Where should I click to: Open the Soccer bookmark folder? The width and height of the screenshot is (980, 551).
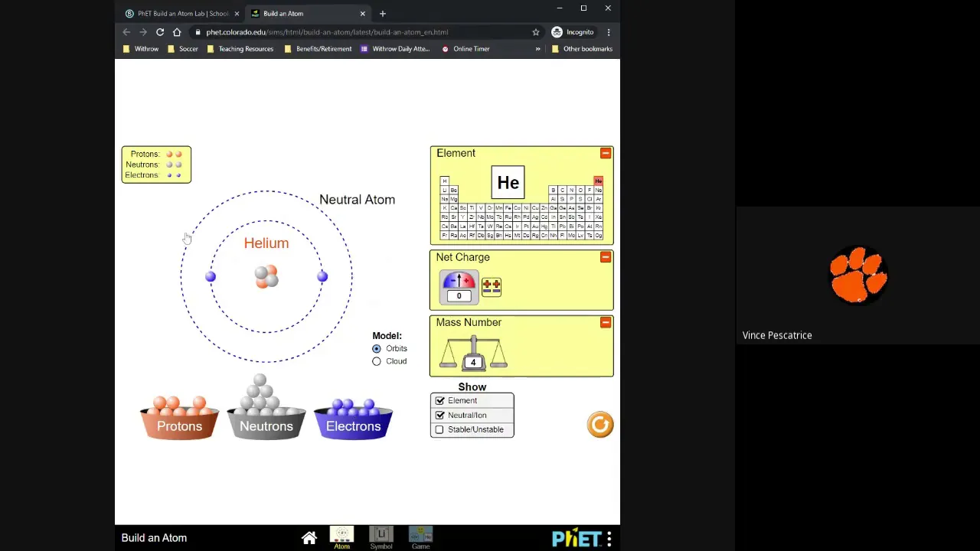point(182,49)
